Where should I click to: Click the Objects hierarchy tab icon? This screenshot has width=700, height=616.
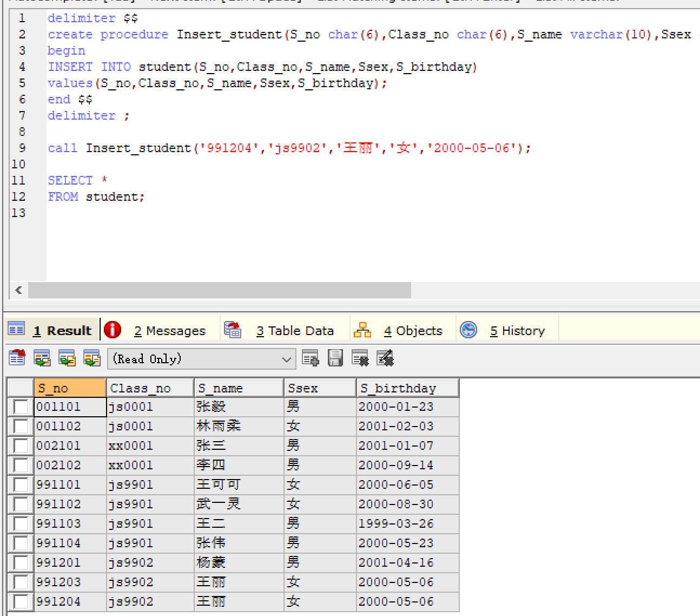[x=362, y=329]
